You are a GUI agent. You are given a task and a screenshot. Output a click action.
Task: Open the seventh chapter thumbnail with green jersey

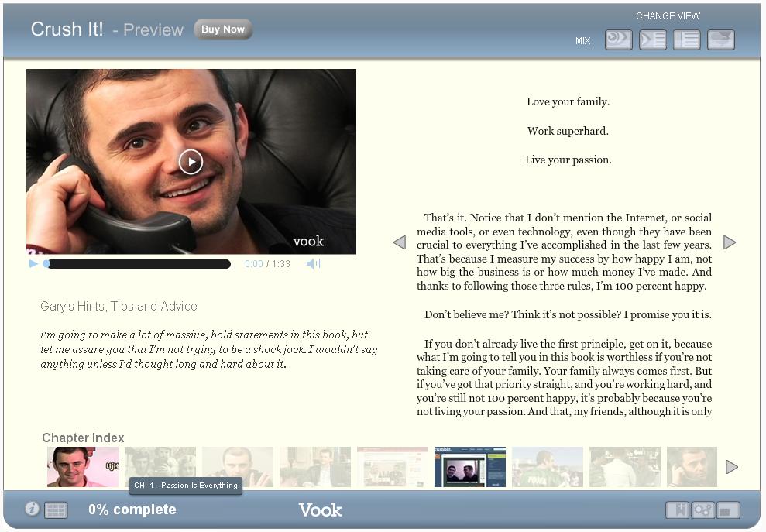(548, 466)
